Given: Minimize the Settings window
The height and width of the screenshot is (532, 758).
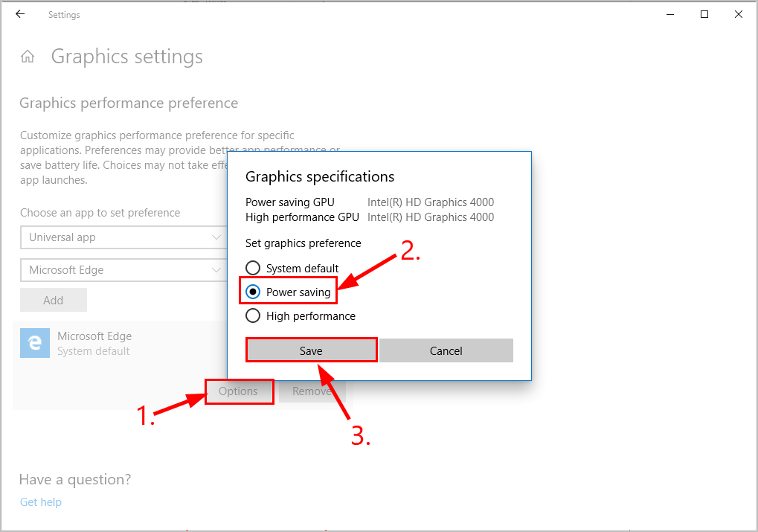Looking at the screenshot, I should 670,15.
